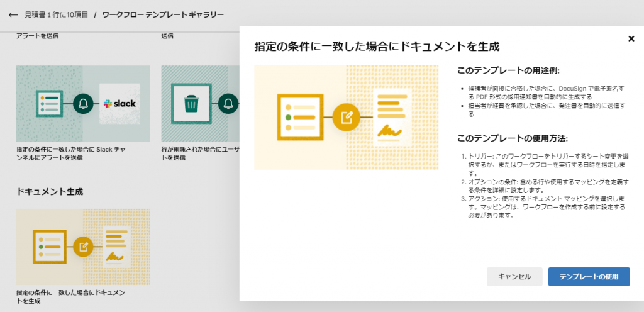Select the Slack alert template thumbnail
The height and width of the screenshot is (312, 644).
point(84,103)
